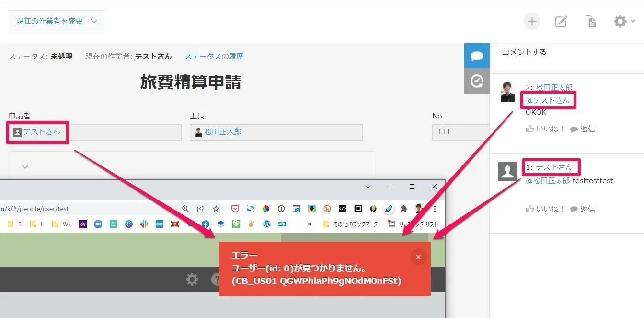Click the duplicate record document icon
The image size is (644, 318).
[590, 21]
